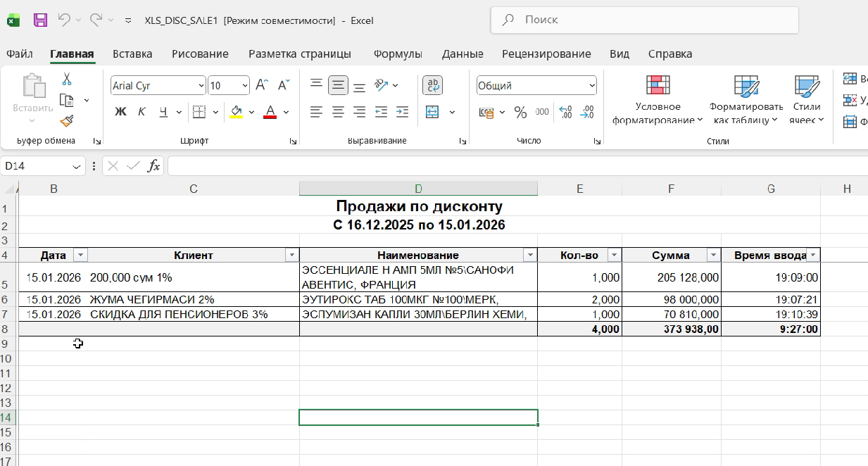Decrease the cell indent

381,111
